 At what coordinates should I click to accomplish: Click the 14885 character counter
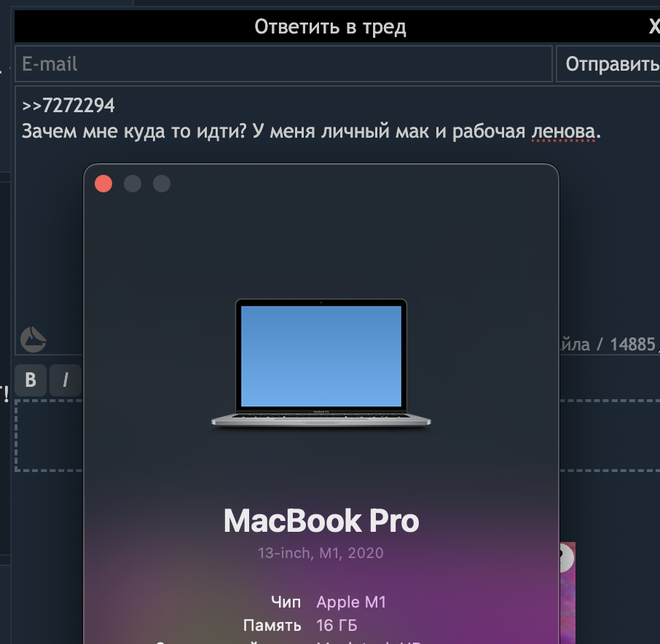pos(632,345)
